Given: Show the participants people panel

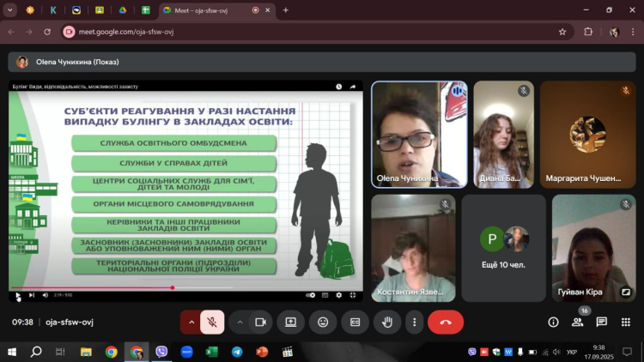Looking at the screenshot, I should click(577, 322).
